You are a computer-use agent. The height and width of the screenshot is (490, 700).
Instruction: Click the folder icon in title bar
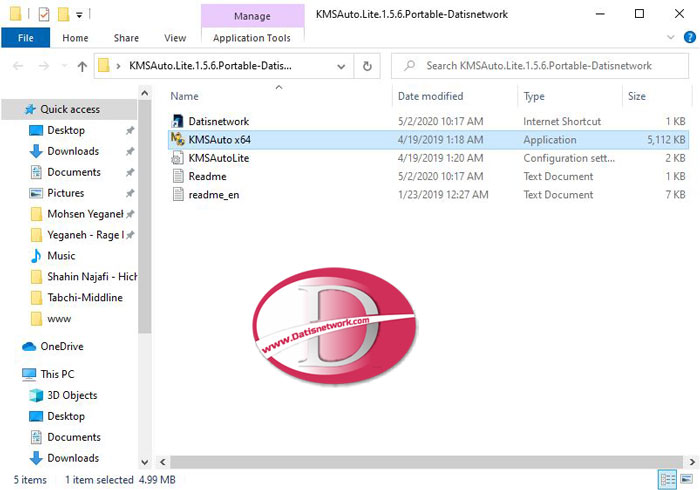pyautogui.click(x=15, y=14)
